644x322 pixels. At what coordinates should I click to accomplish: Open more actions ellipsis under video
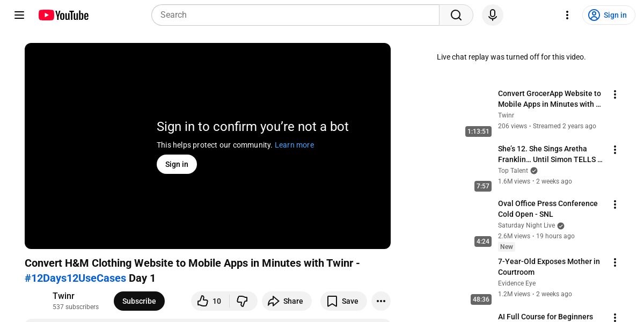(381, 301)
